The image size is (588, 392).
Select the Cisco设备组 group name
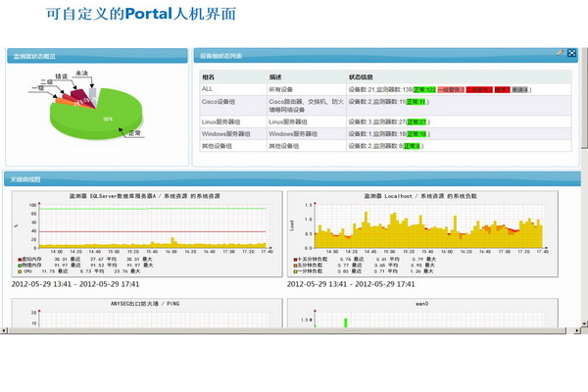coord(220,101)
